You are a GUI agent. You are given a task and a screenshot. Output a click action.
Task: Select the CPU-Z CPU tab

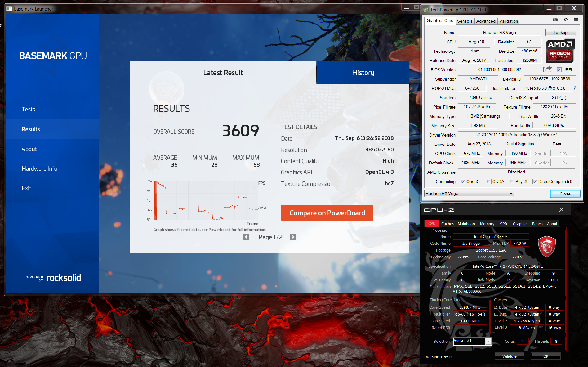(x=432, y=224)
